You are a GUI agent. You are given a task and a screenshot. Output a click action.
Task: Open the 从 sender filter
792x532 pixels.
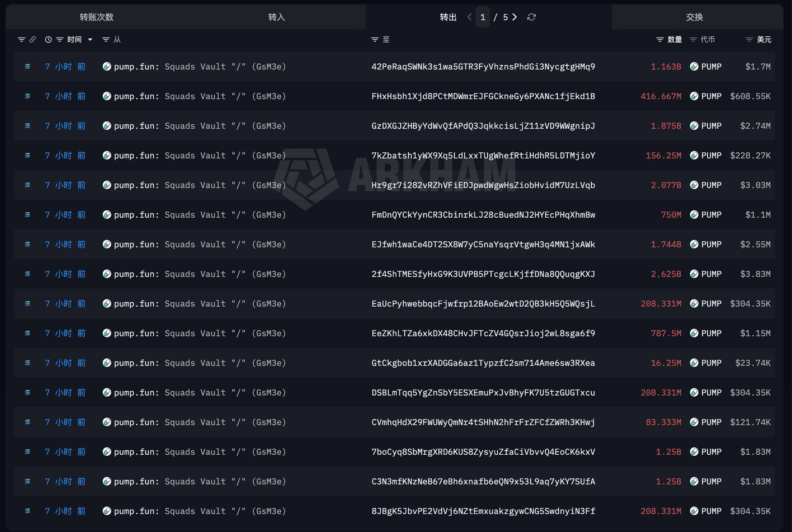click(106, 39)
